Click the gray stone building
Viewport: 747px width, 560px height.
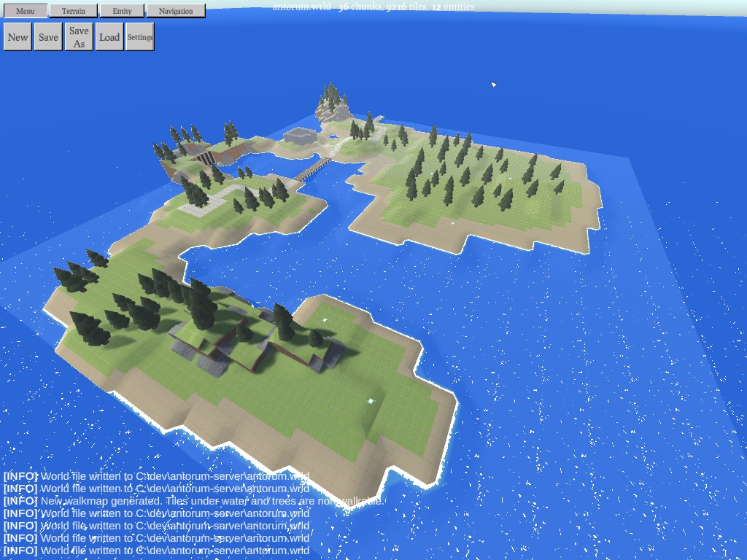click(299, 136)
